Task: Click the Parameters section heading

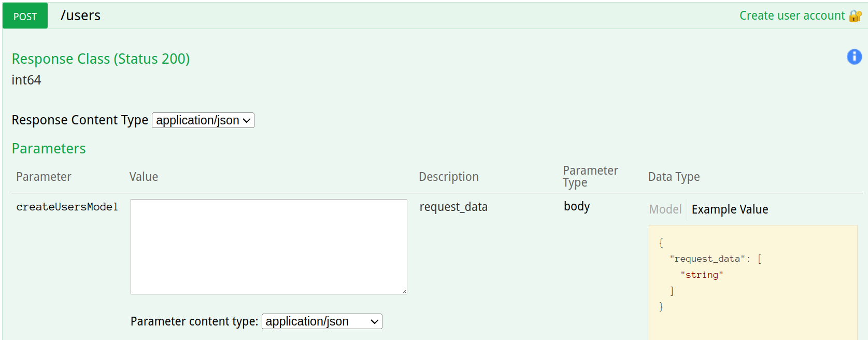Action: tap(49, 149)
